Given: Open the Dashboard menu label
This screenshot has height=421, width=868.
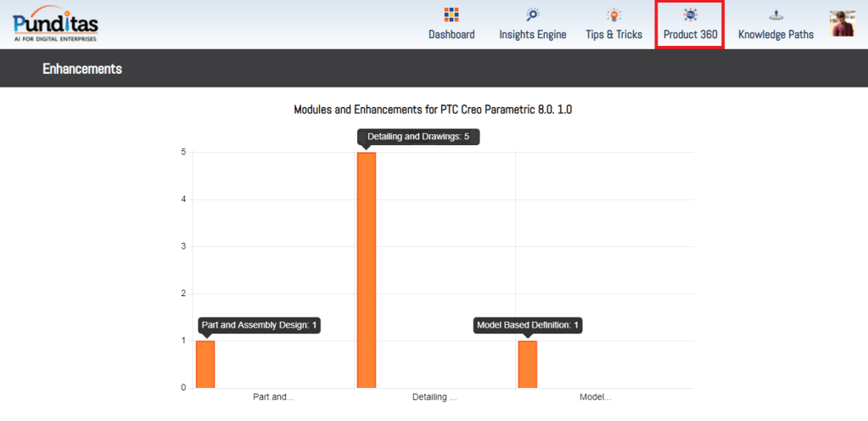Looking at the screenshot, I should point(451,35).
